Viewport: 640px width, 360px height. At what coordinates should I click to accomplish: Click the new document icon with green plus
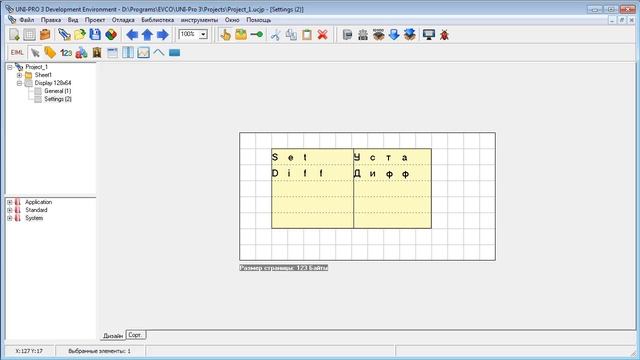[14, 35]
